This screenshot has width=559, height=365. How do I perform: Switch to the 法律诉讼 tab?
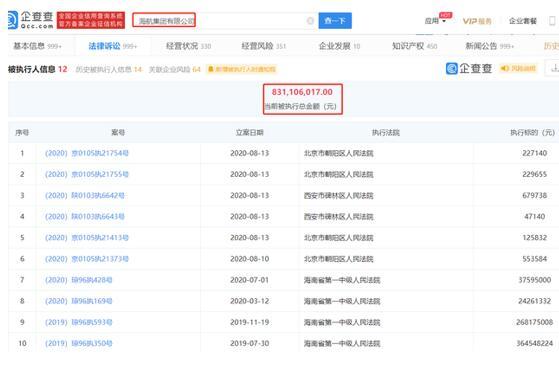click(112, 46)
